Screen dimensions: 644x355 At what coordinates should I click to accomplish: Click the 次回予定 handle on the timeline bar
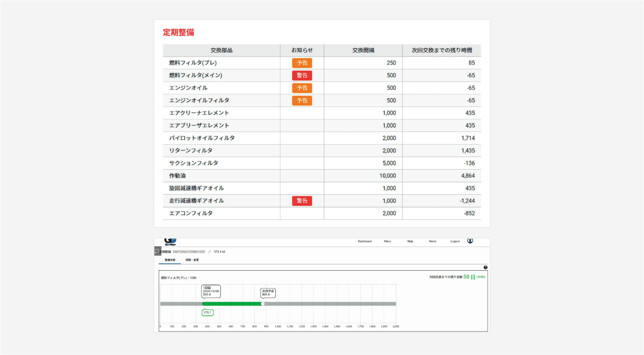pyautogui.click(x=263, y=303)
